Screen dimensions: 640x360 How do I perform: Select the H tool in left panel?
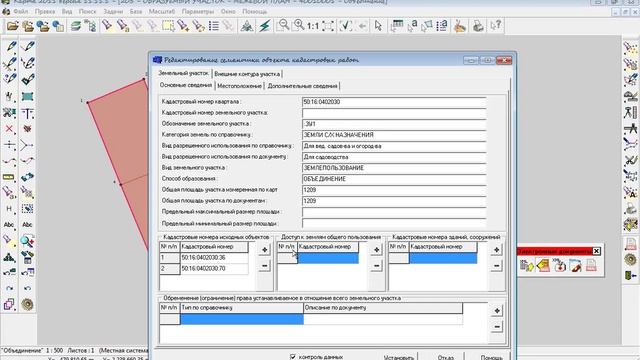pyautogui.click(x=9, y=209)
